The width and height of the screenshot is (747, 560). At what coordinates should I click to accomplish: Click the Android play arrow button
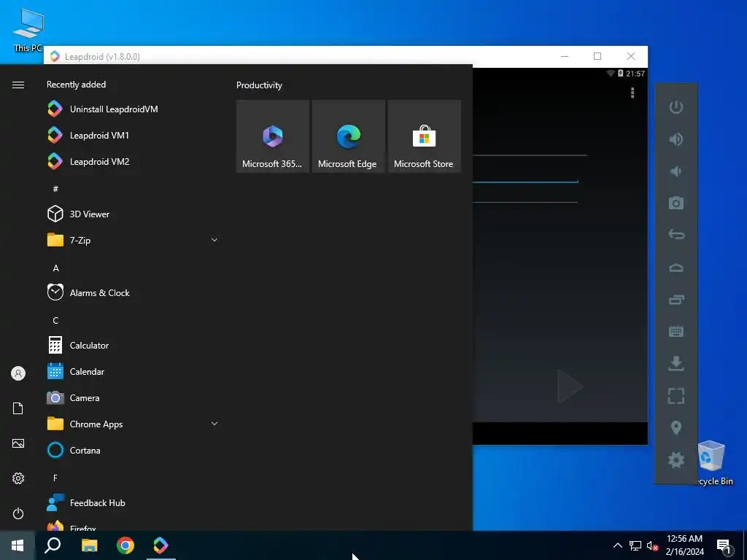[x=570, y=386]
